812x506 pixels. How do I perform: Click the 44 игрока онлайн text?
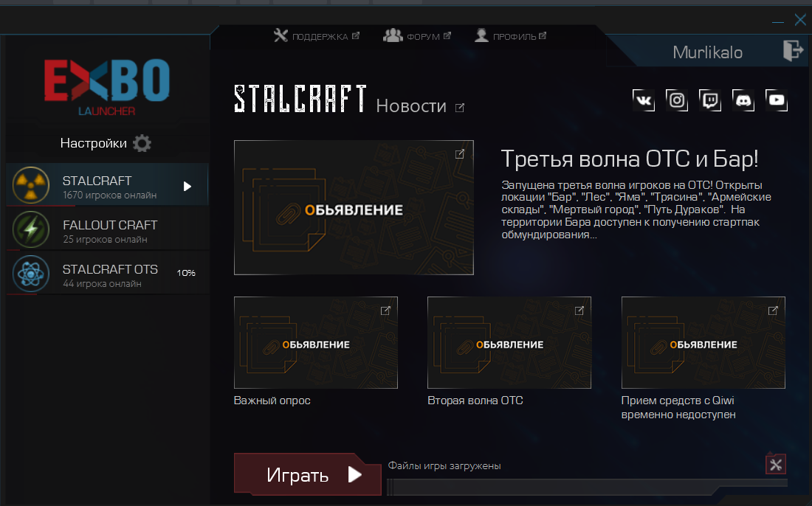tap(102, 283)
